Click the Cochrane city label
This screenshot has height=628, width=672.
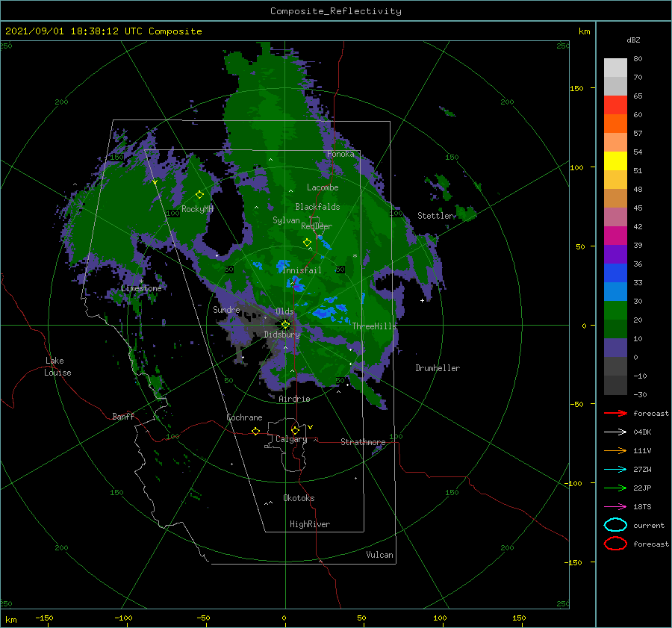pyautogui.click(x=244, y=417)
